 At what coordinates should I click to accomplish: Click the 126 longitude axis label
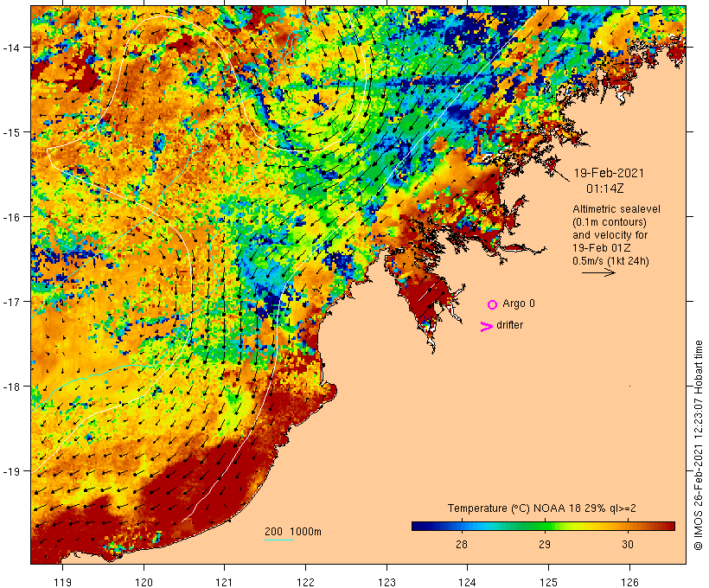click(629, 582)
